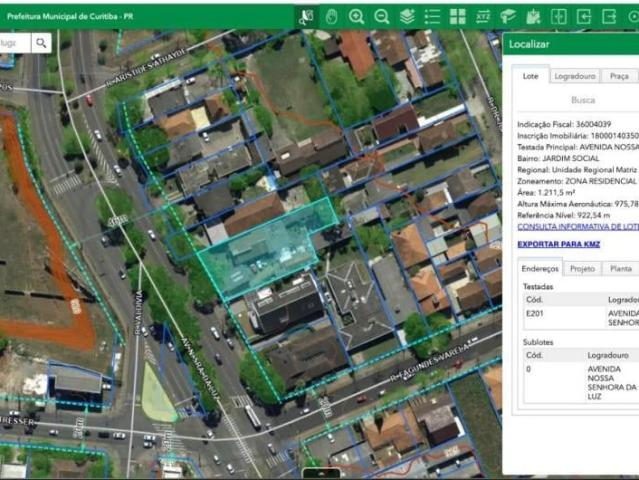Click the graduation cap toolbar icon
Viewport: 639px width, 480px height.
[508, 17]
